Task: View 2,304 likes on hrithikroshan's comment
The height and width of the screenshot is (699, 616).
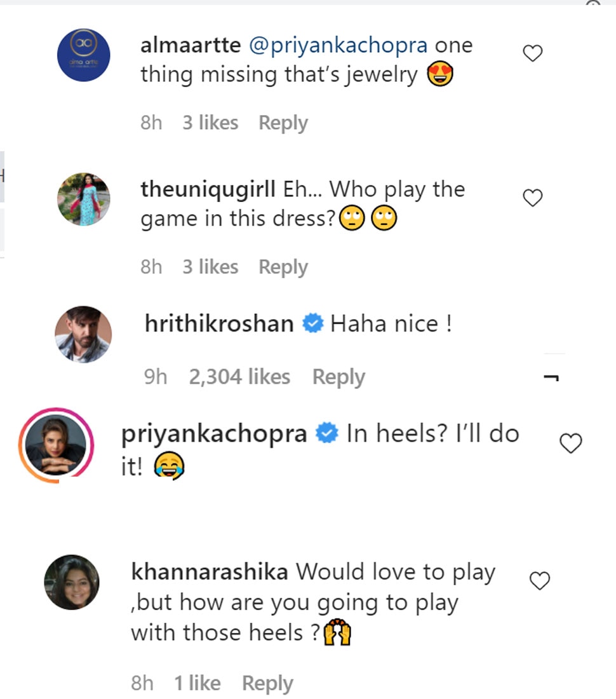Action: pos(239,377)
